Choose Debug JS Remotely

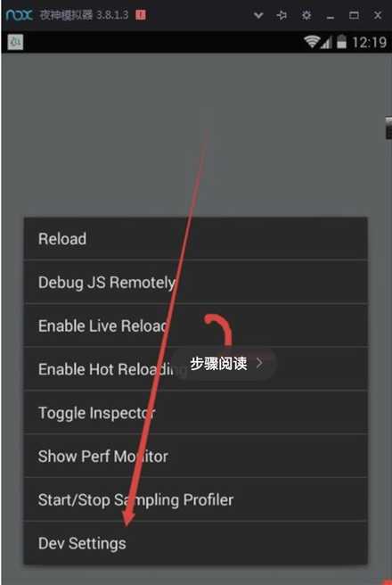196,282
